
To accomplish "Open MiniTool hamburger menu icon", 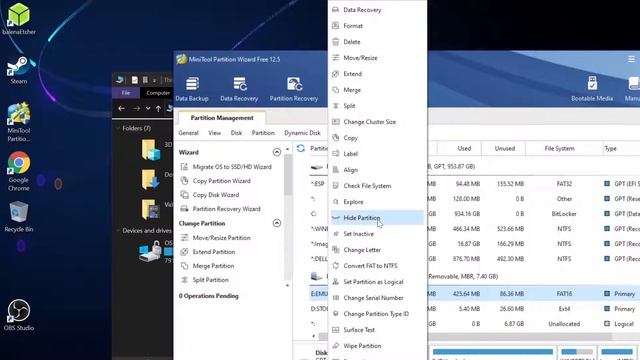I will [631, 59].
